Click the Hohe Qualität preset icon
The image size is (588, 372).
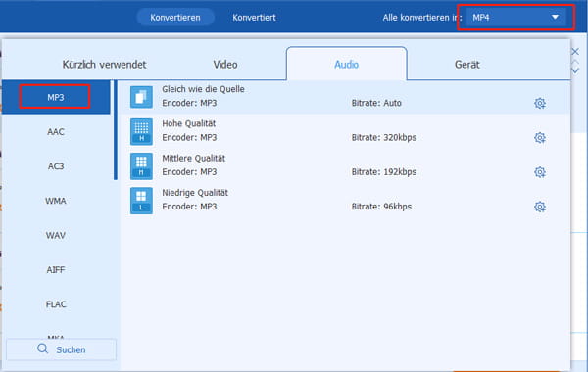pyautogui.click(x=141, y=131)
